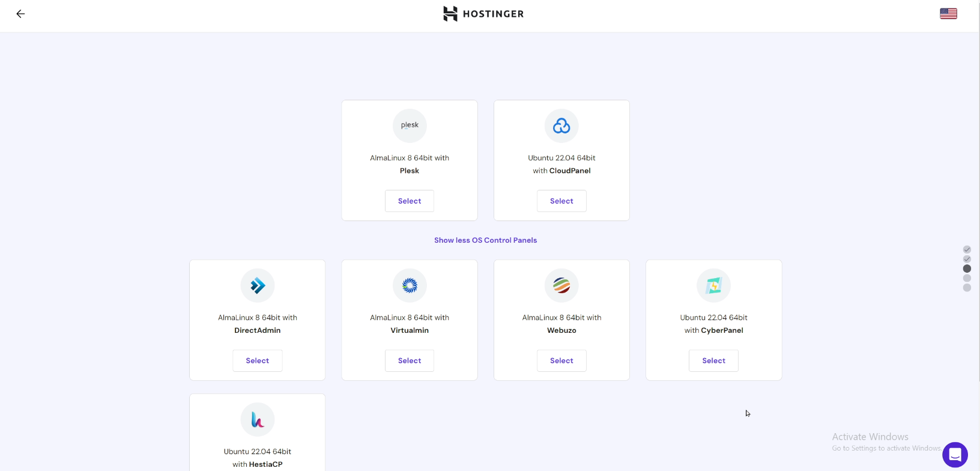Click the HestiaCP logo icon
The width and height of the screenshot is (980, 471).
pyautogui.click(x=258, y=419)
